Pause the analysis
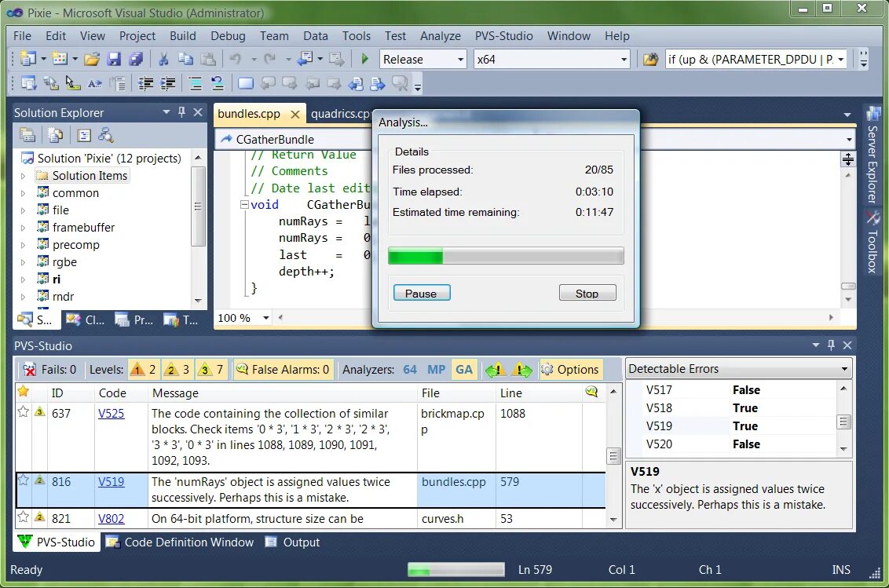The image size is (889, 588). (421, 293)
